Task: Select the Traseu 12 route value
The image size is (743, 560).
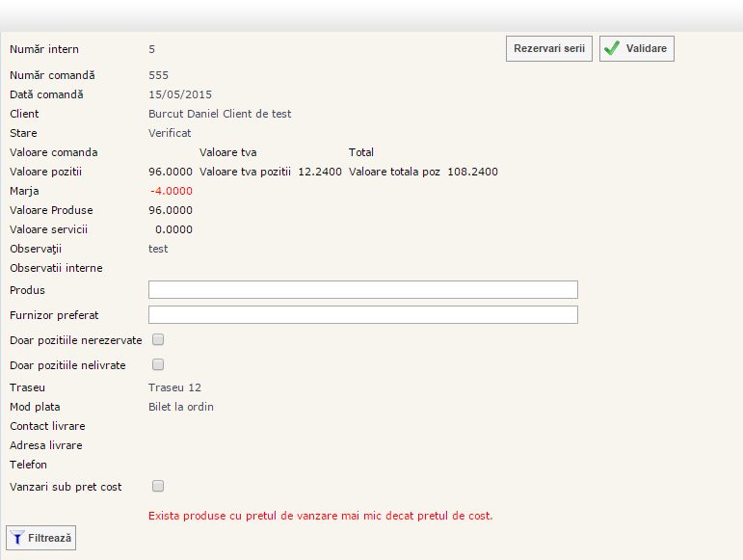Action: pos(174,387)
